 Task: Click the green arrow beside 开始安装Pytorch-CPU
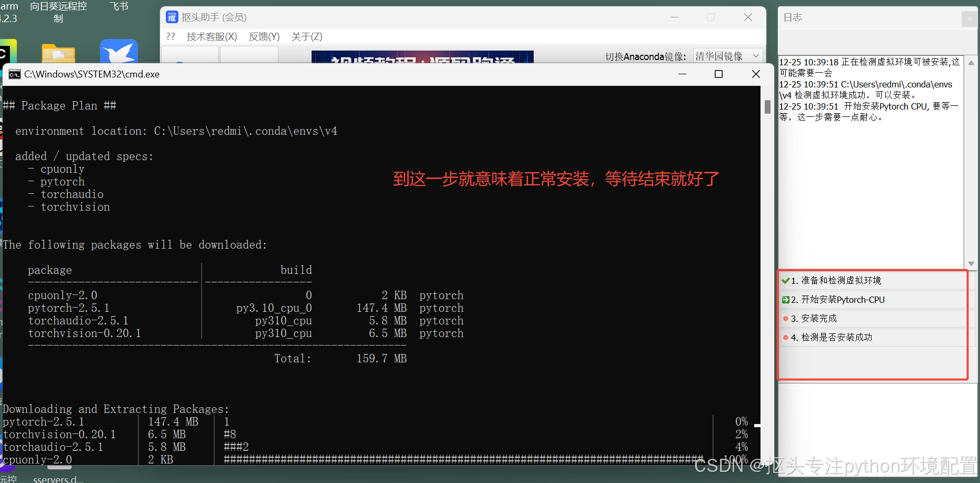click(786, 300)
